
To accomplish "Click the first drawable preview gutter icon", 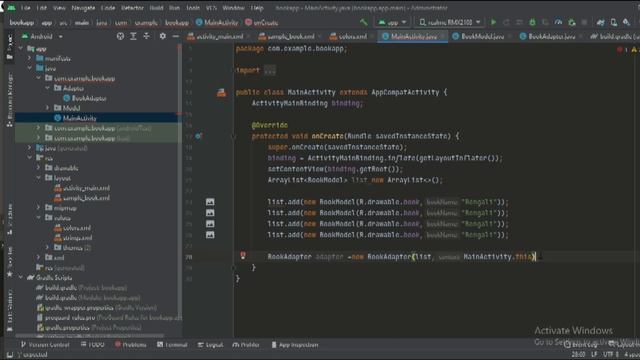I will 210,202.
